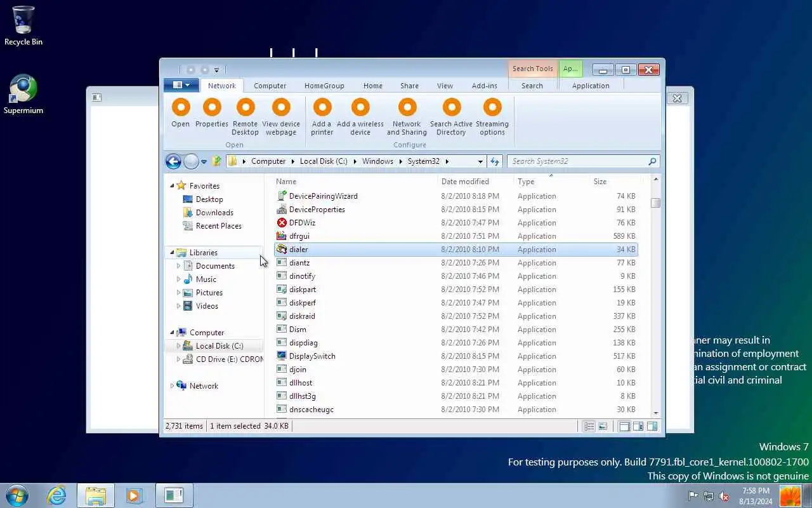Click the scroll down arrow of file list
Screen dimensions: 812x508
[x=656, y=413]
